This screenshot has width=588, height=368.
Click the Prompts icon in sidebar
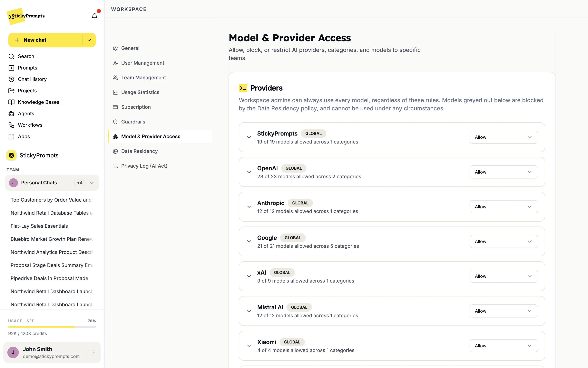tap(11, 68)
